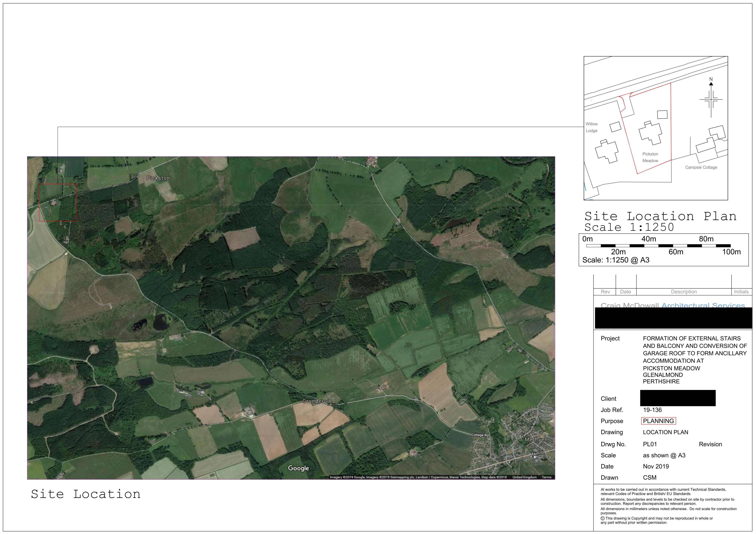Click the College Rd label on the map
The image size is (756, 534).
click(480, 435)
